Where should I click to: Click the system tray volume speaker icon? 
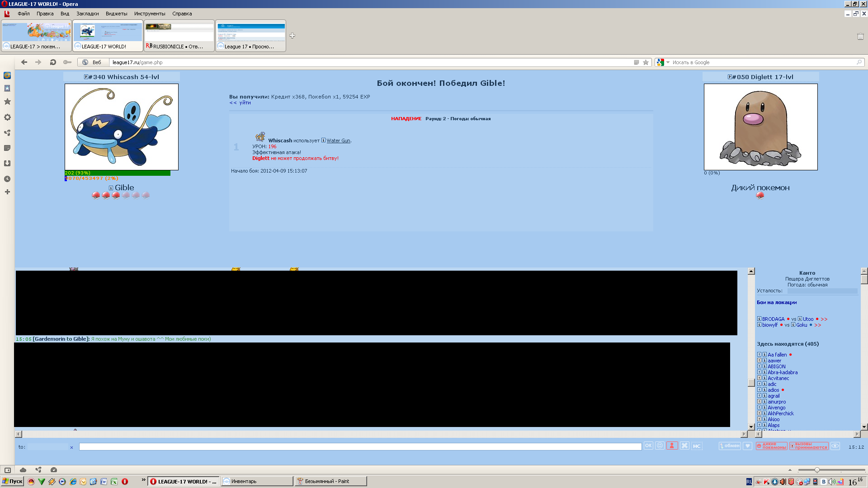[832, 482]
